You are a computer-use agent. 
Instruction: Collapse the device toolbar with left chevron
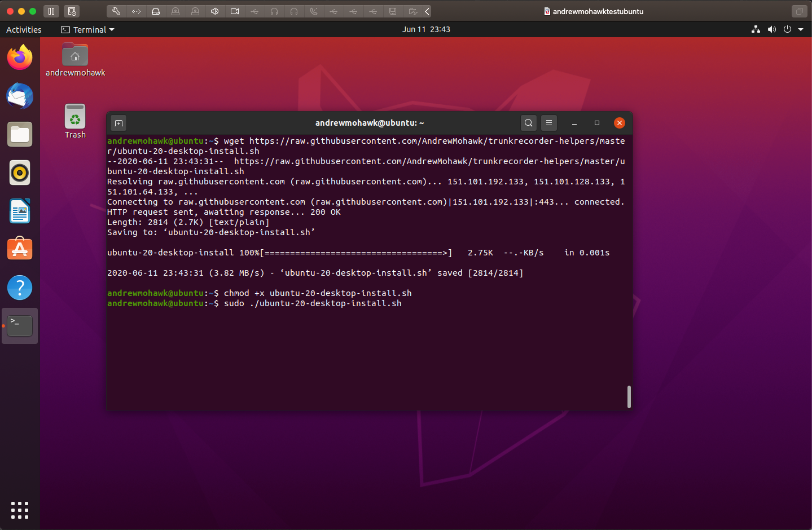pos(427,11)
